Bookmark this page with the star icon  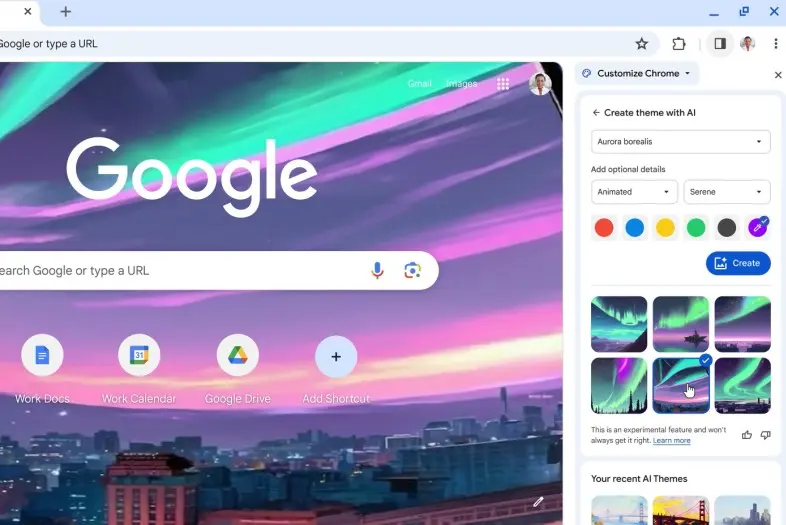(x=641, y=44)
